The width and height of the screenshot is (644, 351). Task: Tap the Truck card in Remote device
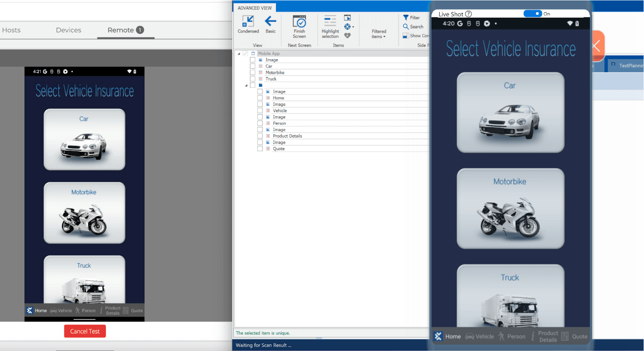point(84,279)
